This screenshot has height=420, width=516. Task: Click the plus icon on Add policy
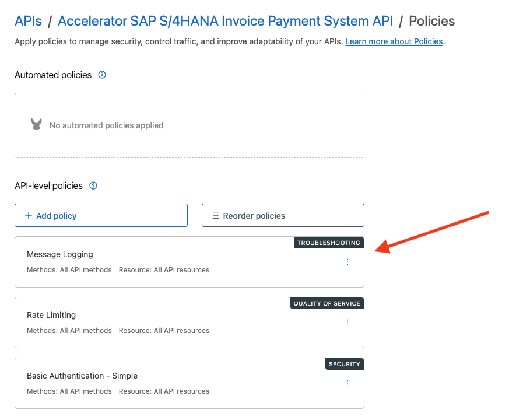click(29, 216)
